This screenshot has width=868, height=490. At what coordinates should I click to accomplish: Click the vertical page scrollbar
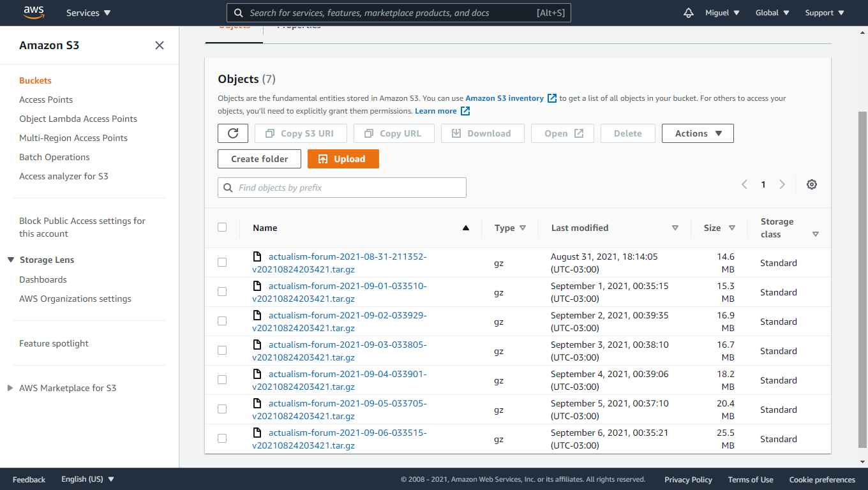coord(863,279)
